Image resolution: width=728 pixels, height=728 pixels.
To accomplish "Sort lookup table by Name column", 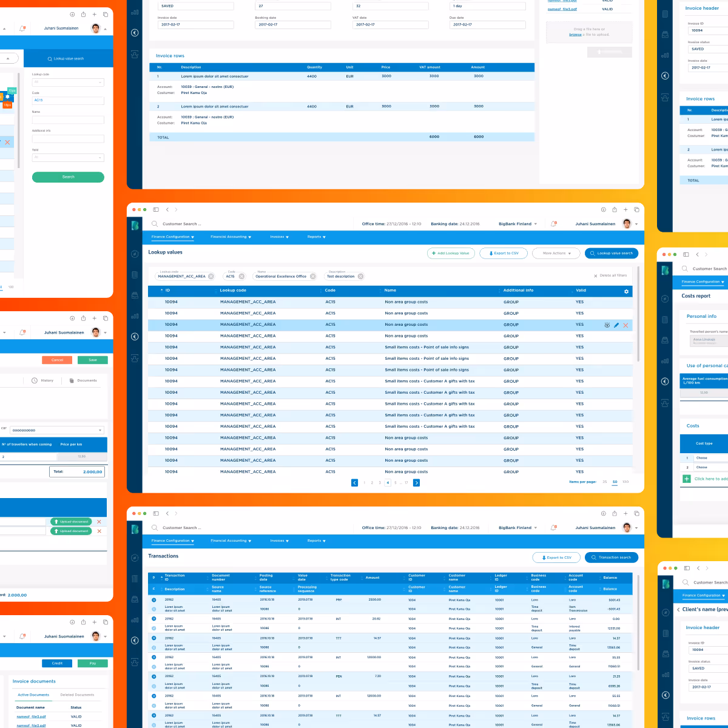I will pos(390,291).
